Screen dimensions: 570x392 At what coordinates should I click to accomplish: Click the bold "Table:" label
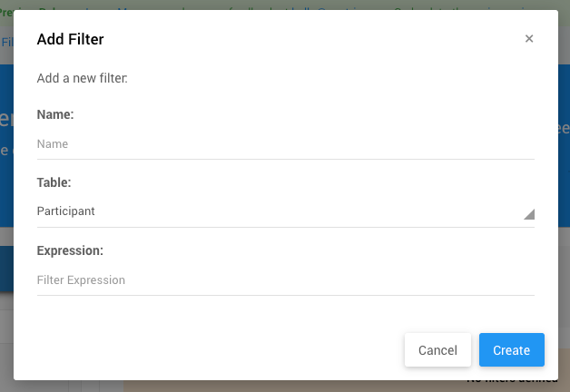pyautogui.click(x=54, y=182)
